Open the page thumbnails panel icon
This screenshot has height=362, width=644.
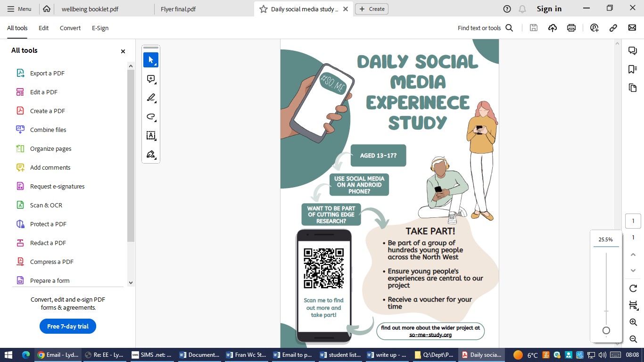point(633,88)
